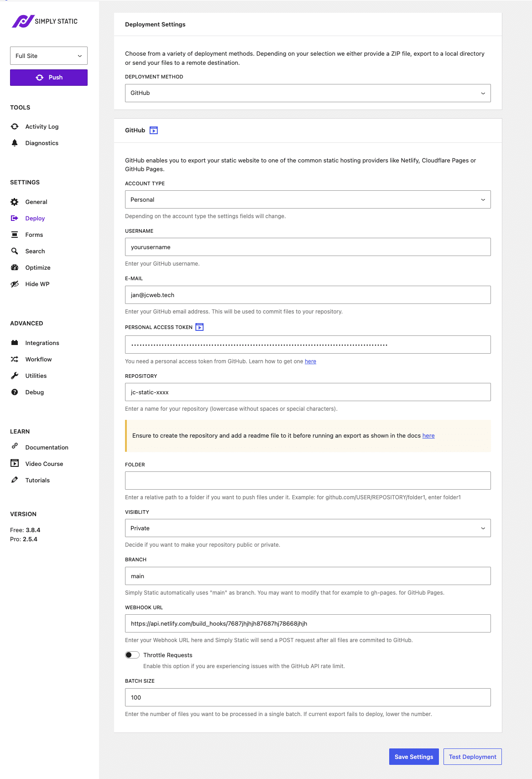
Task: Open the video icon beside GitHub heading
Action: pos(154,131)
